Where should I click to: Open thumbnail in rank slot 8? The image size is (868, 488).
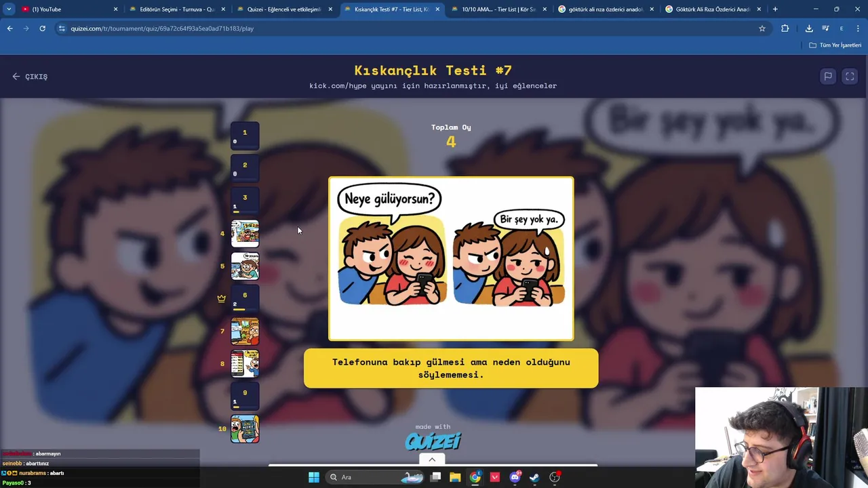tap(245, 363)
